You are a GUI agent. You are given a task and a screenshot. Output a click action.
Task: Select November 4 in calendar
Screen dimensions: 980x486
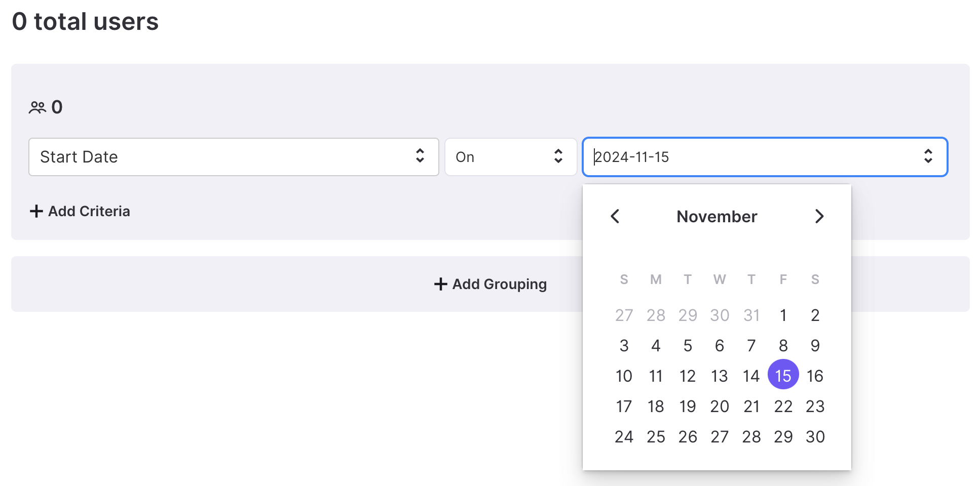pyautogui.click(x=656, y=346)
